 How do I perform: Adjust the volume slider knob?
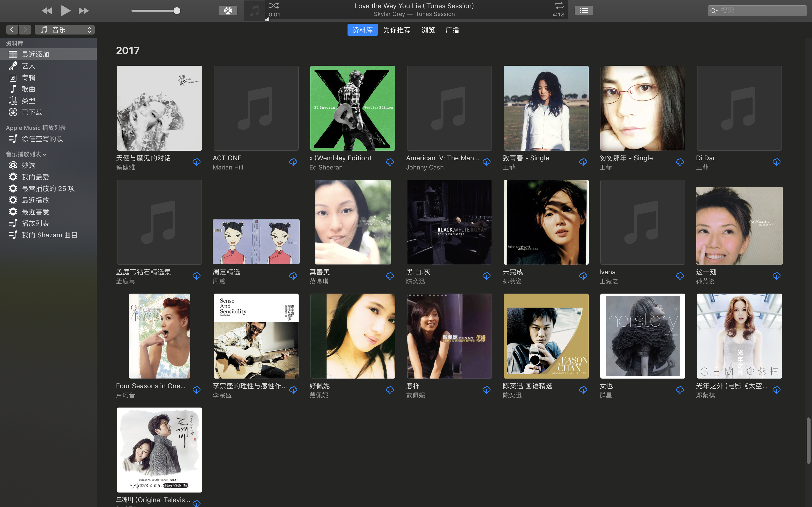(177, 11)
